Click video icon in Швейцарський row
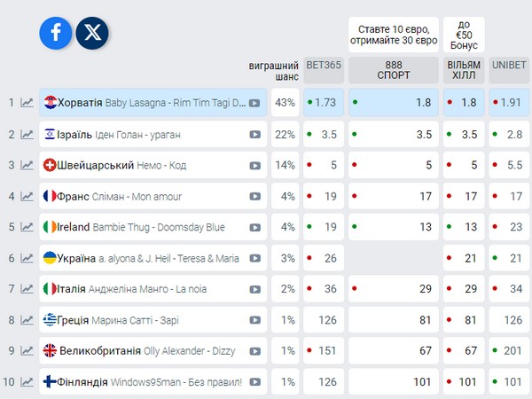532x399 pixels. (255, 166)
